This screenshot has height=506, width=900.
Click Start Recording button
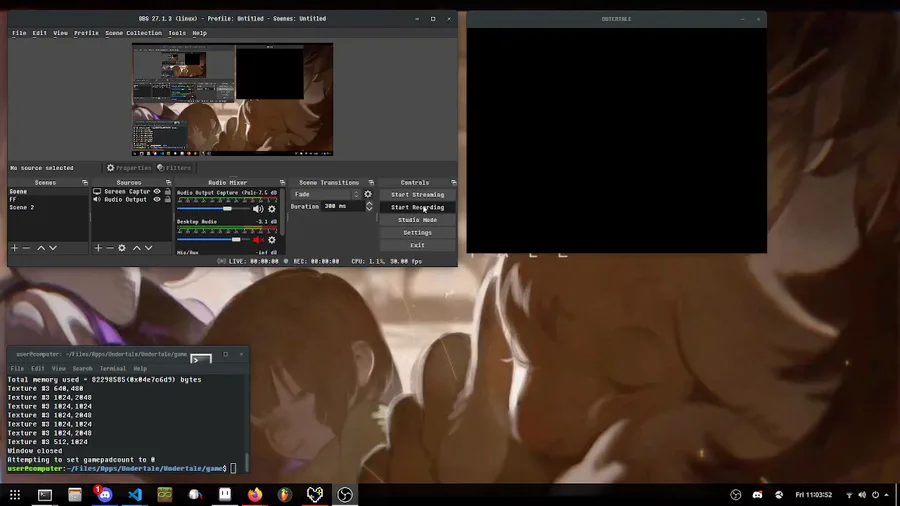click(x=417, y=207)
